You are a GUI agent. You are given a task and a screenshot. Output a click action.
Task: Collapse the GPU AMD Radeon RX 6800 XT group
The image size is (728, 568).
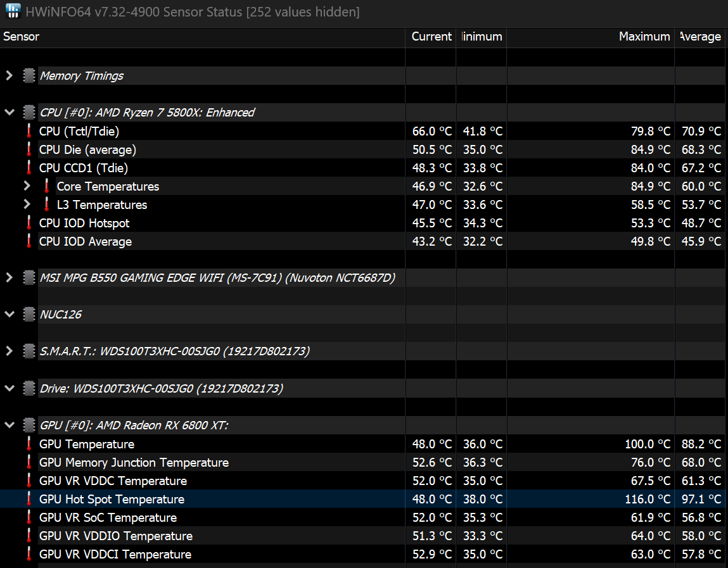[10, 425]
